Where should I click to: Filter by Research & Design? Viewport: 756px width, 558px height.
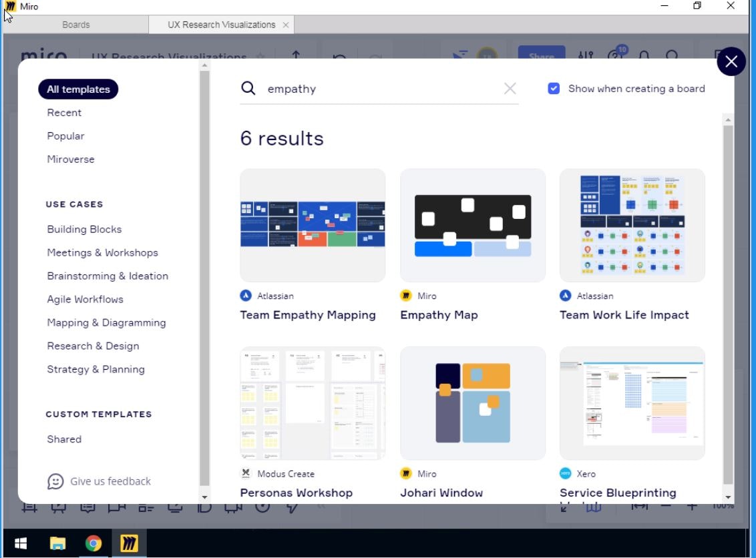(x=93, y=346)
